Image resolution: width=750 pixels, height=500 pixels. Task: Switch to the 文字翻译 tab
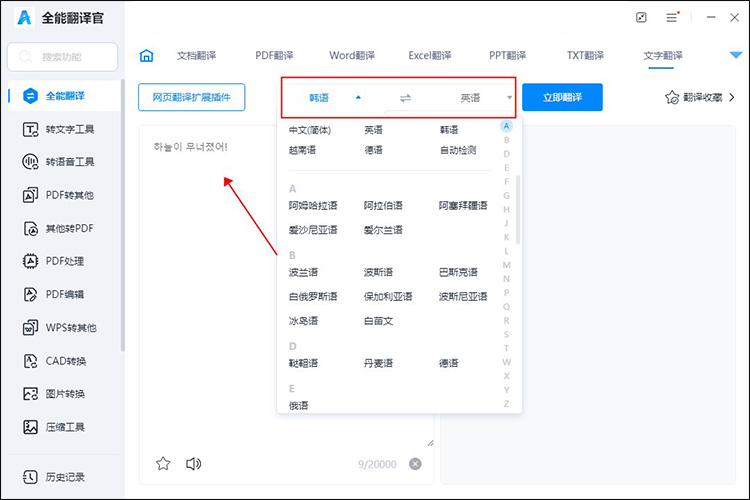coord(663,56)
